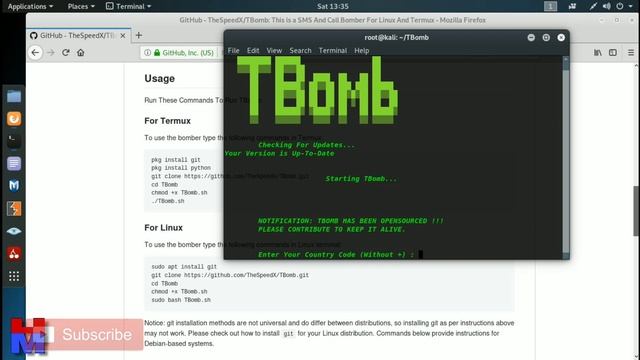Click 'Your Version is Up-To-Date' text
Screen dimensions: 640x360
[x=279, y=153]
